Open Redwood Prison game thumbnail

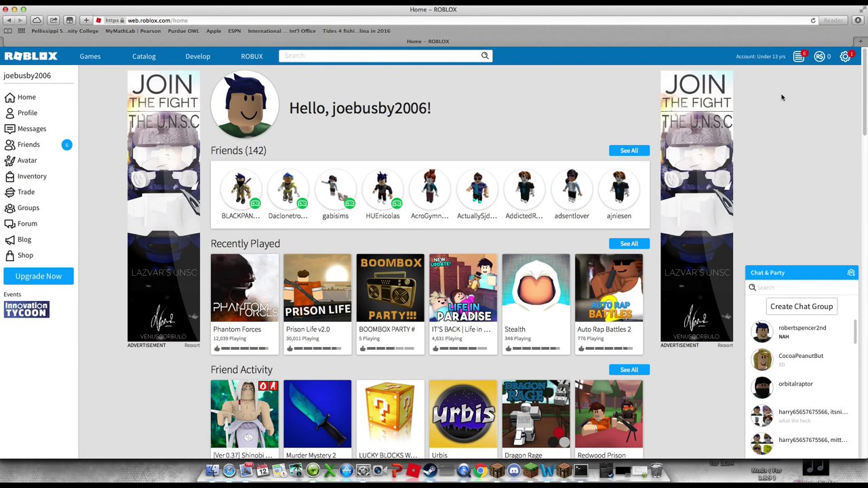coord(609,414)
